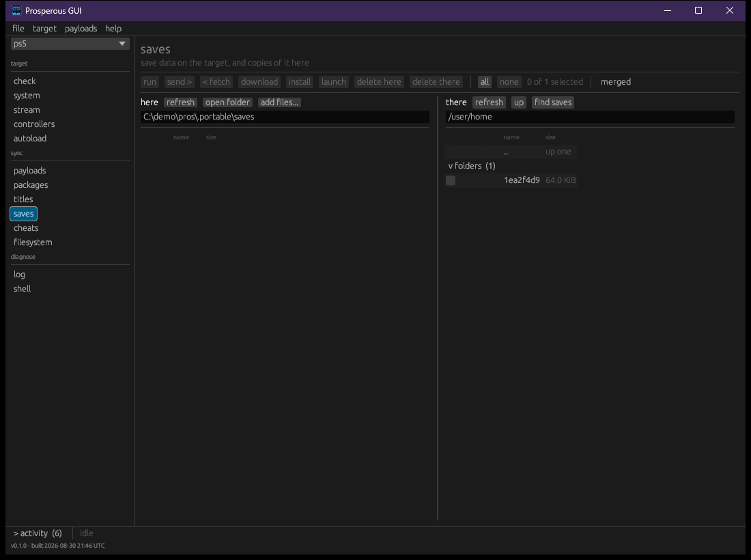Click the delete here button
The image size is (751, 560).
[380, 82]
